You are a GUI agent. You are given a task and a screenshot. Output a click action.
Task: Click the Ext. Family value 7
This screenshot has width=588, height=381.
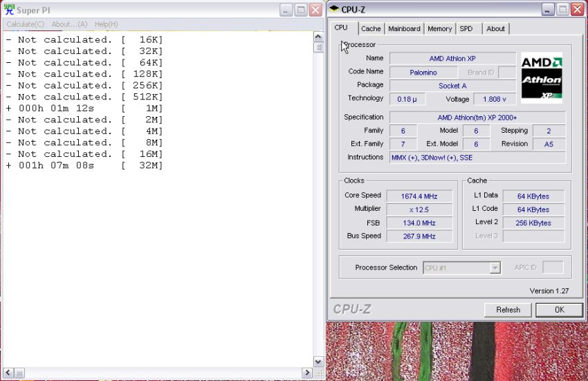coord(403,144)
